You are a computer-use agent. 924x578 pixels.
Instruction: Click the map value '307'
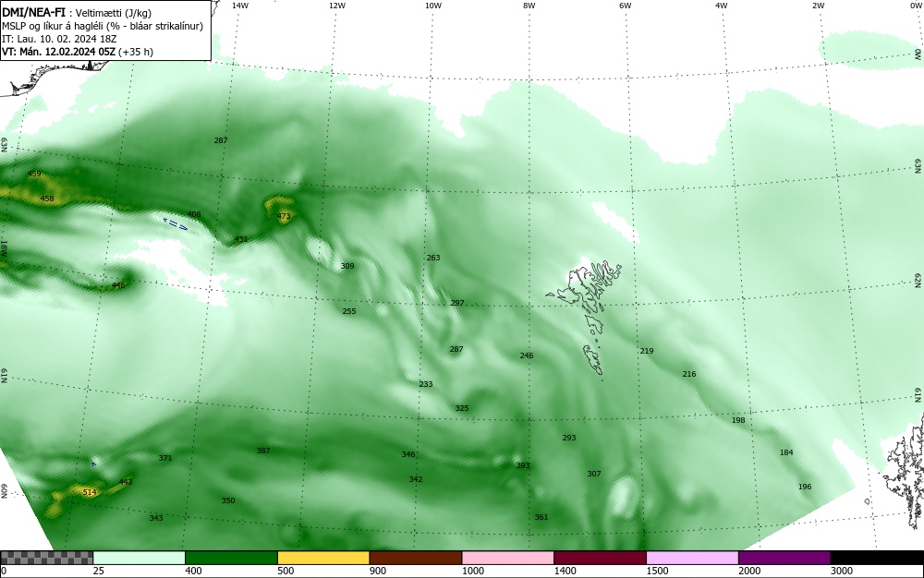(593, 474)
